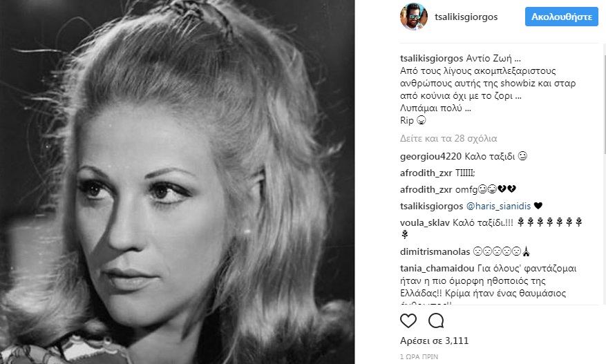Click the black-and-white portrait photo
Screen dimensions: 606x364
tap(178, 182)
